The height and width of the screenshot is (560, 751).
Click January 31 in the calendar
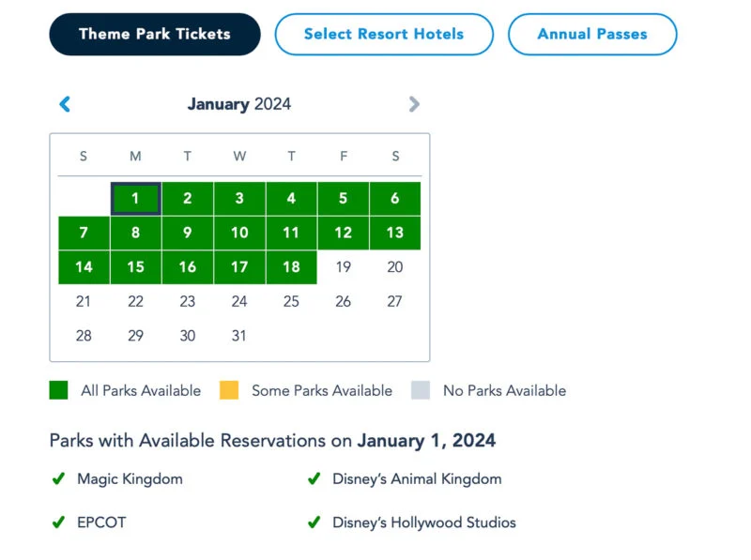point(239,336)
